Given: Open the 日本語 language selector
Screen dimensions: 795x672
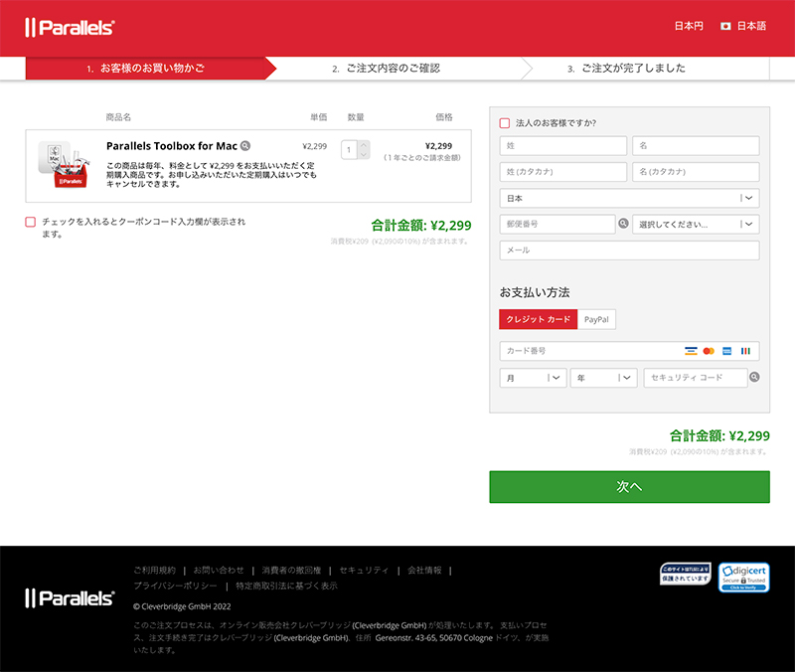Looking at the screenshot, I should pyautogui.click(x=751, y=26).
